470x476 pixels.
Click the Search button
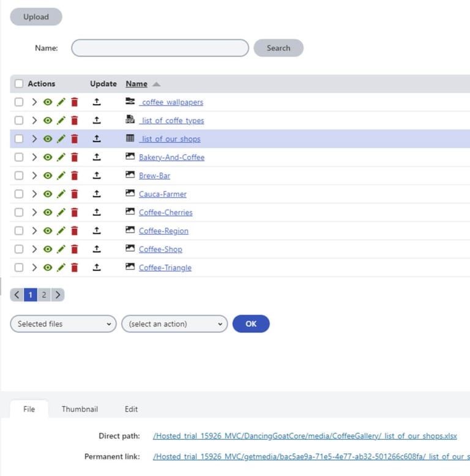[278, 48]
